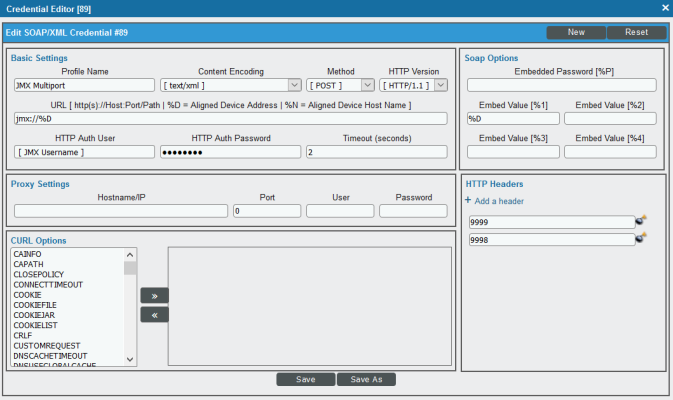
Task: Focus the Proxy Port field
Action: point(267,211)
